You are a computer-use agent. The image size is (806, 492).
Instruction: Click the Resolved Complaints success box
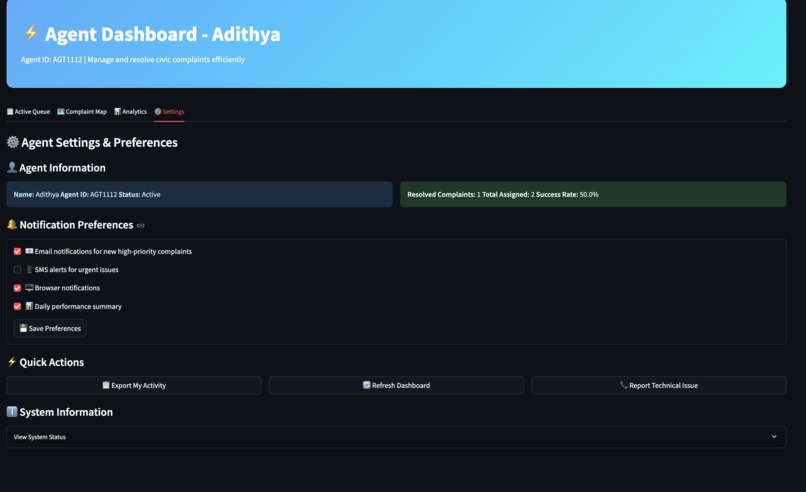point(593,194)
